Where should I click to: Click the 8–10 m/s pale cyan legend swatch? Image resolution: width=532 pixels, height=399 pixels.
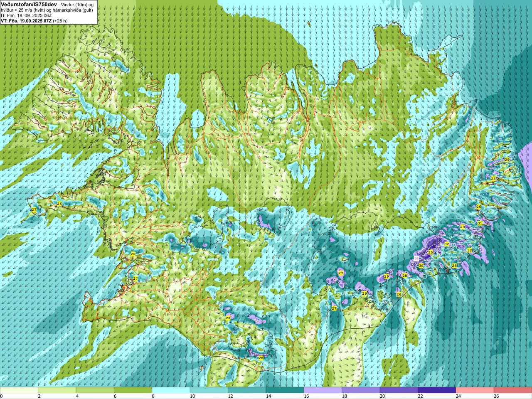point(171,390)
